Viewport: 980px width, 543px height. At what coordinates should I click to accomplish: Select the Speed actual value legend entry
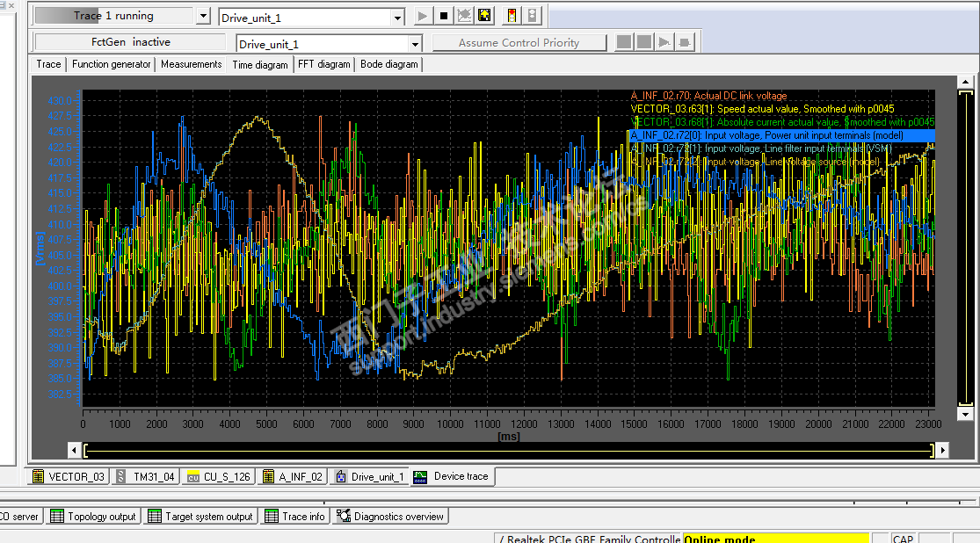762,109
